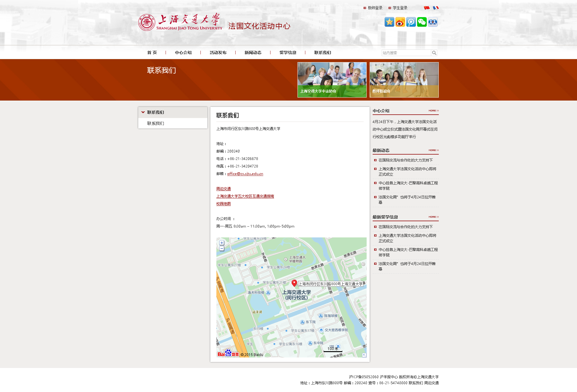This screenshot has width=577, height=392.
Task: Open the 留学信息 navigation menu item
Action: point(288,53)
